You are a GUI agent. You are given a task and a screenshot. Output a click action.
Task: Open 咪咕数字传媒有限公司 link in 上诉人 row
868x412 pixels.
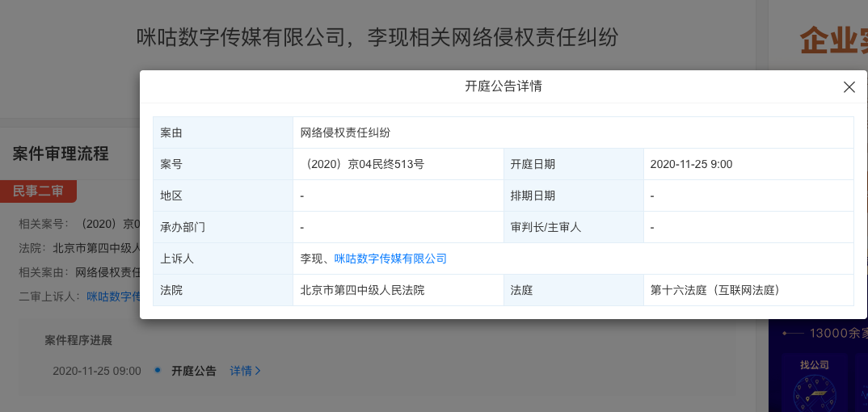click(x=390, y=259)
